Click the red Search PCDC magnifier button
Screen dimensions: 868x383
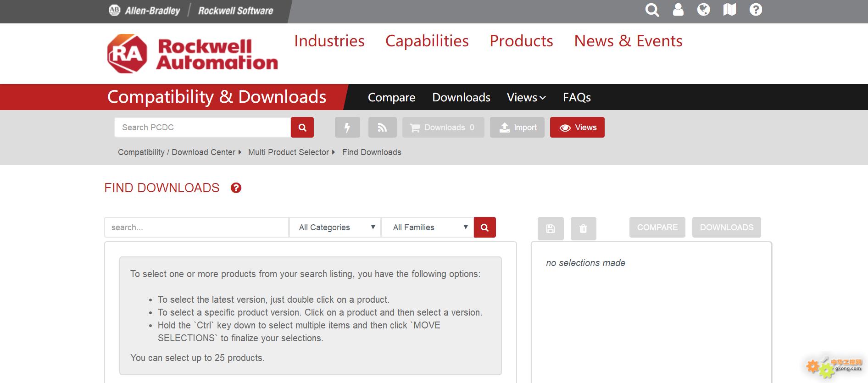pos(302,128)
